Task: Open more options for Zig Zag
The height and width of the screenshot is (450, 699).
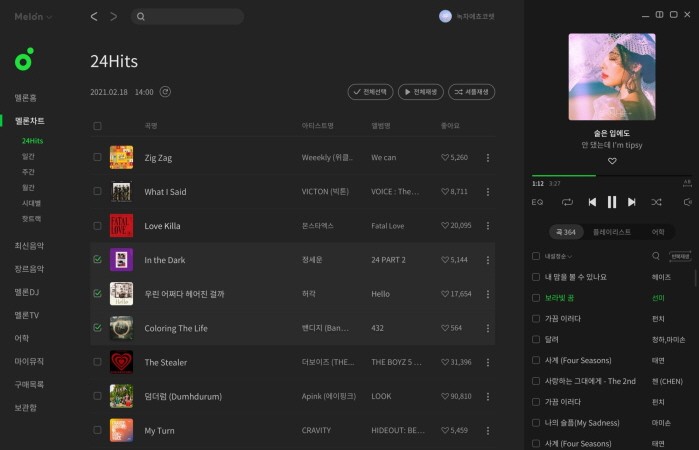Action: click(488, 157)
